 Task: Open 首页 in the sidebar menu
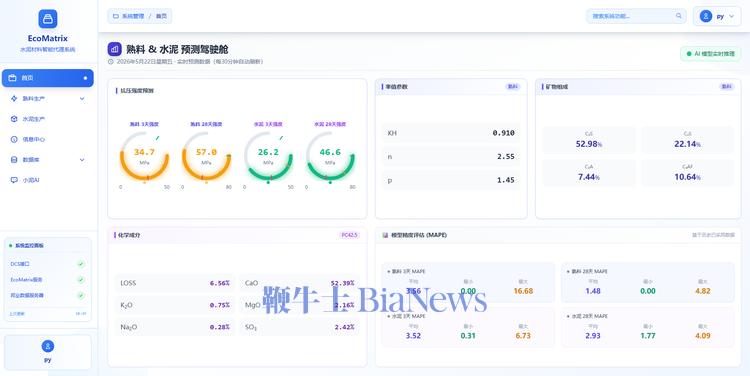pyautogui.click(x=47, y=78)
